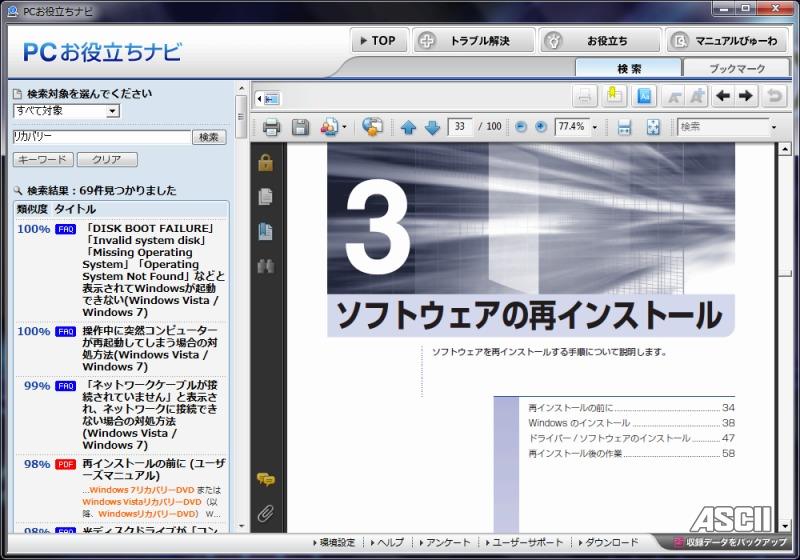Click the save floppy disk icon
The width and height of the screenshot is (800, 560).
pos(299,127)
